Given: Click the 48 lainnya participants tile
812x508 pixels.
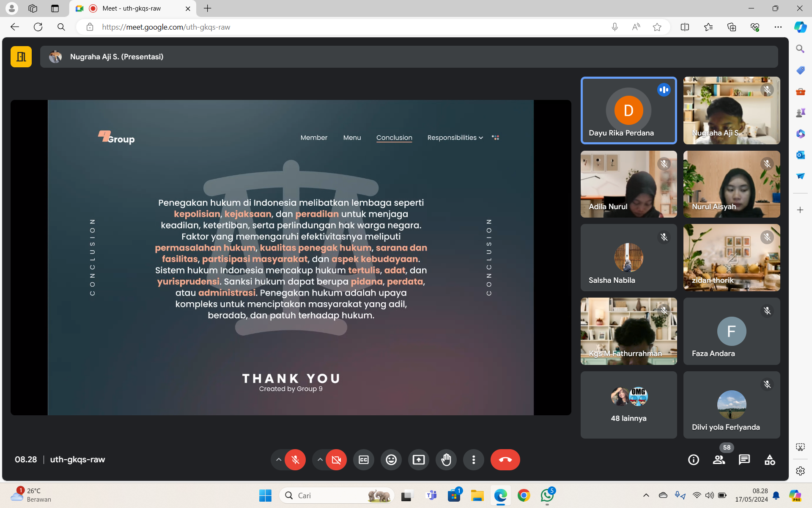Looking at the screenshot, I should [628, 405].
